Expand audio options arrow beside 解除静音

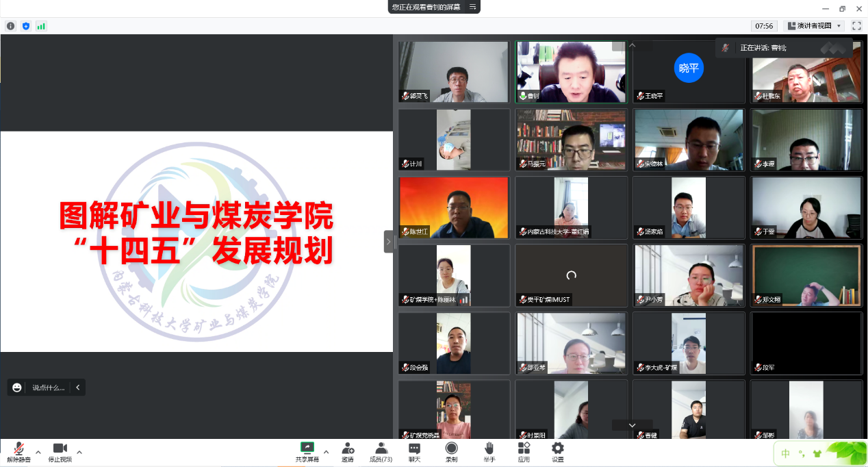coord(38,452)
